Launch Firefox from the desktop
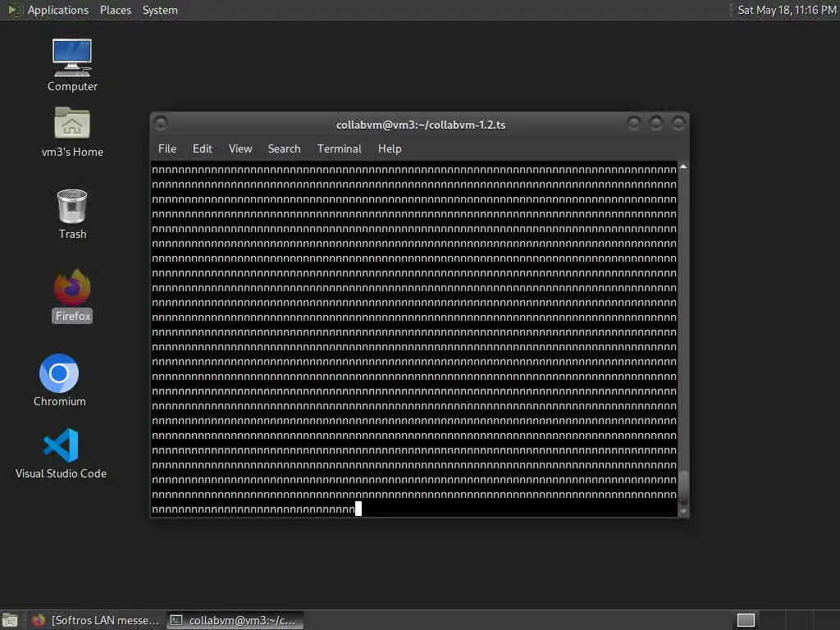 point(72,295)
